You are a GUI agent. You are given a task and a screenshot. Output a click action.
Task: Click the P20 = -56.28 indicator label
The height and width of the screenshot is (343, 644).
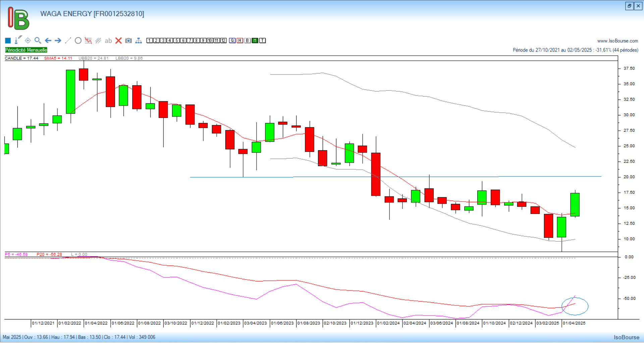tap(49, 254)
